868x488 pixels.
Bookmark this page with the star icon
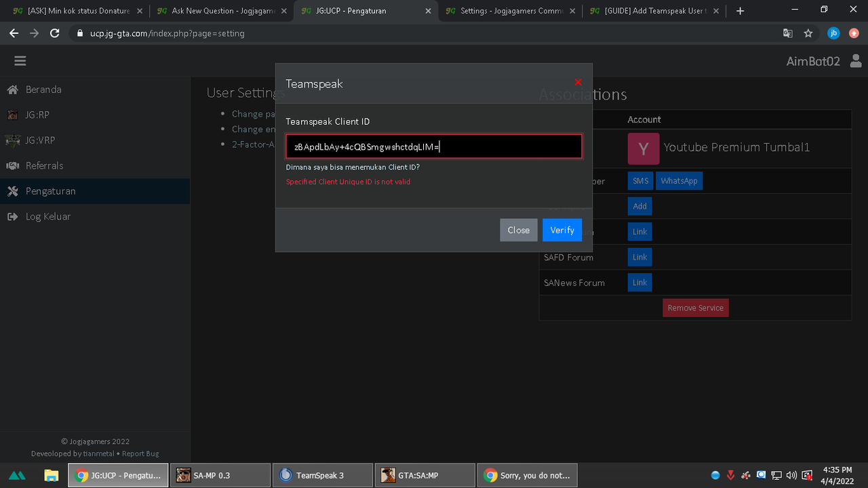[808, 33]
